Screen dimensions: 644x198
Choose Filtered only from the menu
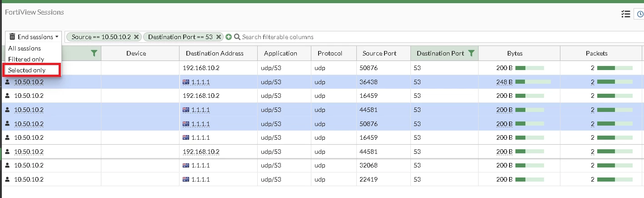point(26,59)
